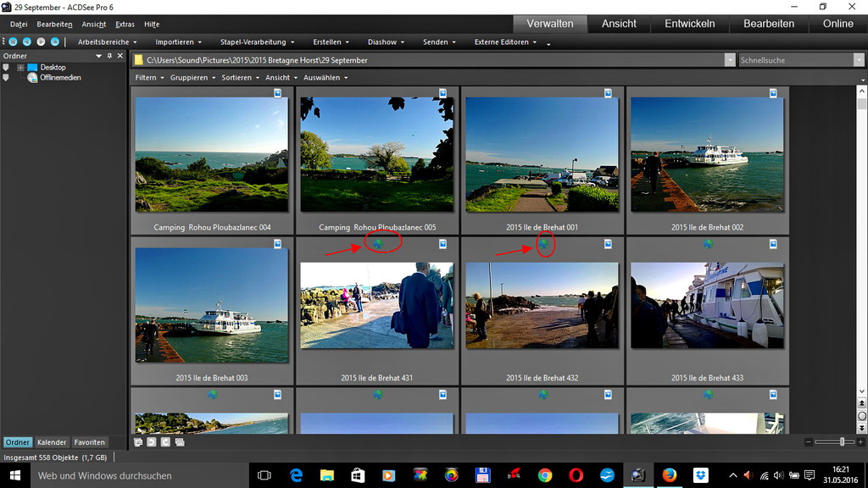Click the zoom out minus button
868x488 pixels.
click(809, 442)
